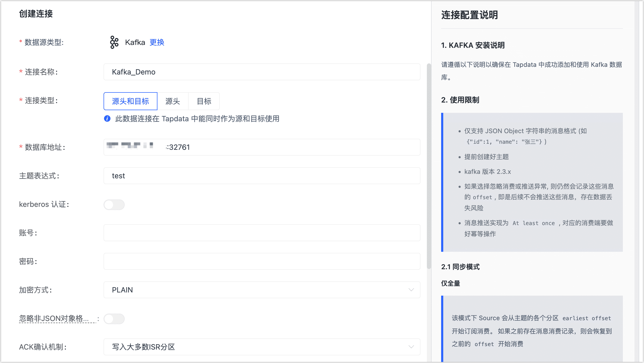This screenshot has height=363, width=644.
Task: Click the Kafka logo icon
Action: pyautogui.click(x=114, y=42)
